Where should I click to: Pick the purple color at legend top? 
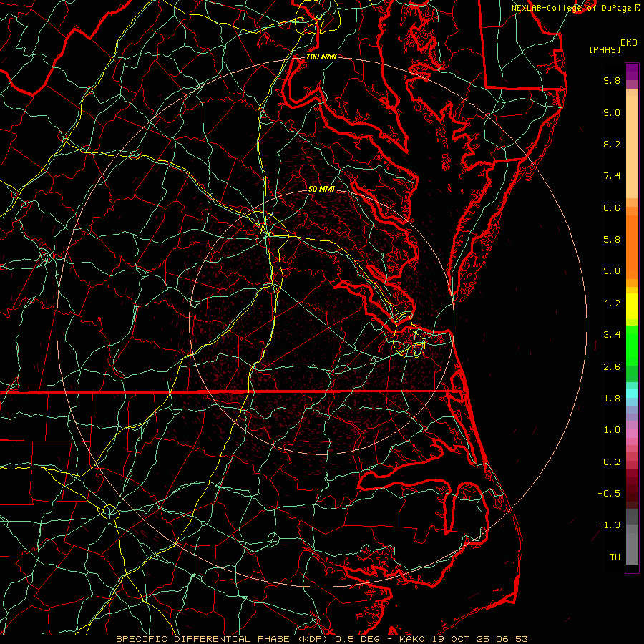coord(632,72)
